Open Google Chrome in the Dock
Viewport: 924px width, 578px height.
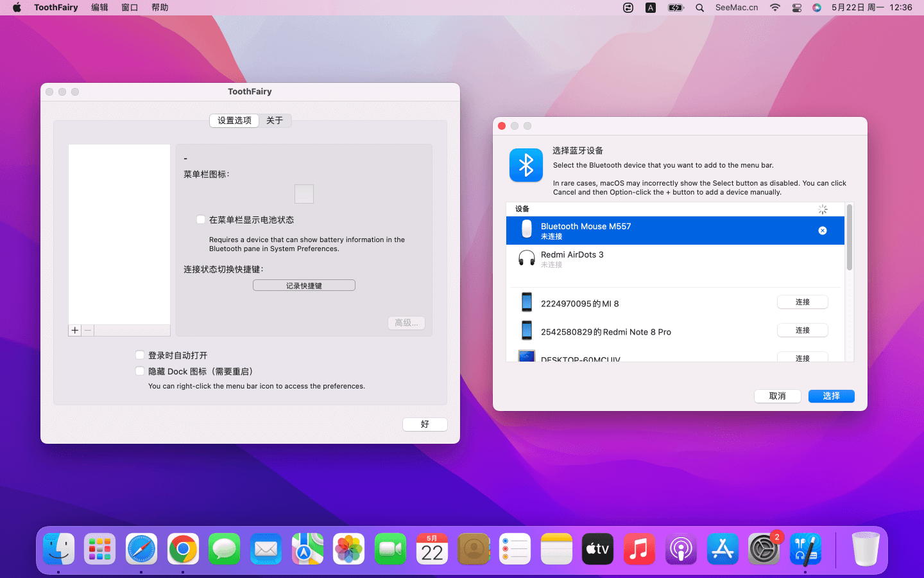click(183, 548)
